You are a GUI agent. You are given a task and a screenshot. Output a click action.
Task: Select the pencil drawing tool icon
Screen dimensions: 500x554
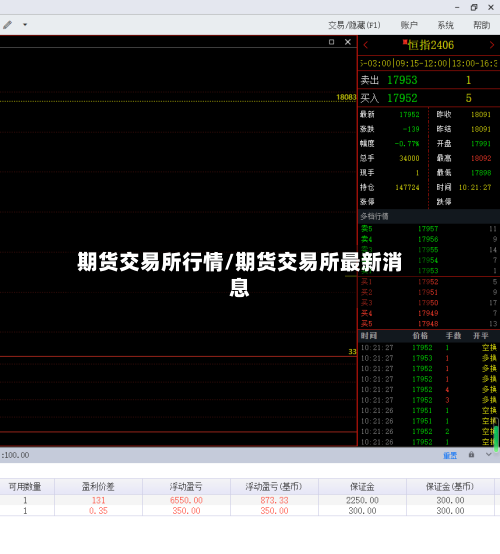[x=7, y=25]
